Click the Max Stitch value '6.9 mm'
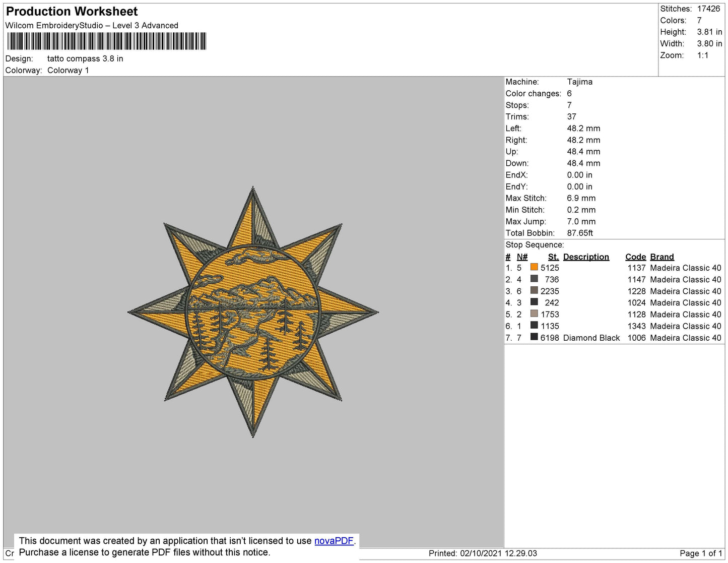Screen dimensions: 728x563 coord(581,198)
